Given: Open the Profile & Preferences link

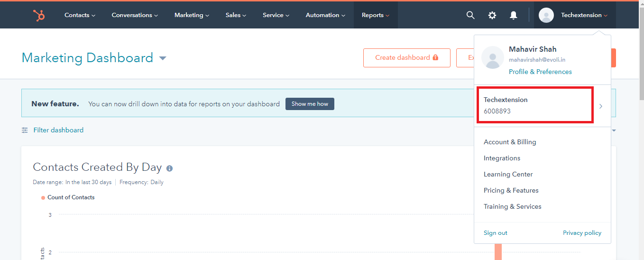Looking at the screenshot, I should tap(540, 72).
